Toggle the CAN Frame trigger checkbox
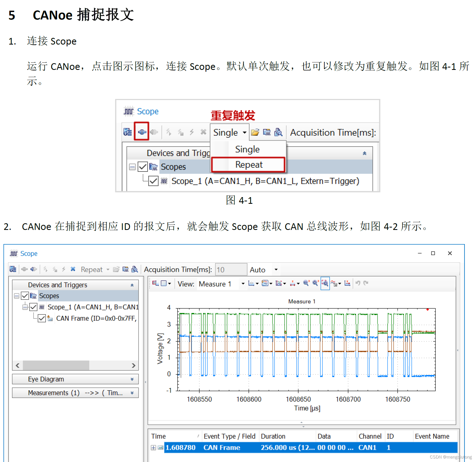This screenshot has width=476, height=462. point(42,318)
